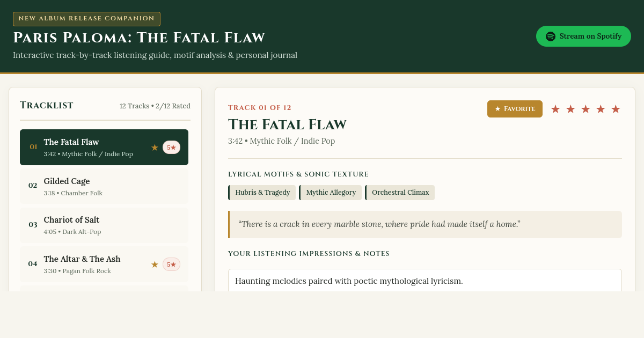
Task: Click 5★ rating badge on The Fatal Flaw row
Action: (171, 147)
